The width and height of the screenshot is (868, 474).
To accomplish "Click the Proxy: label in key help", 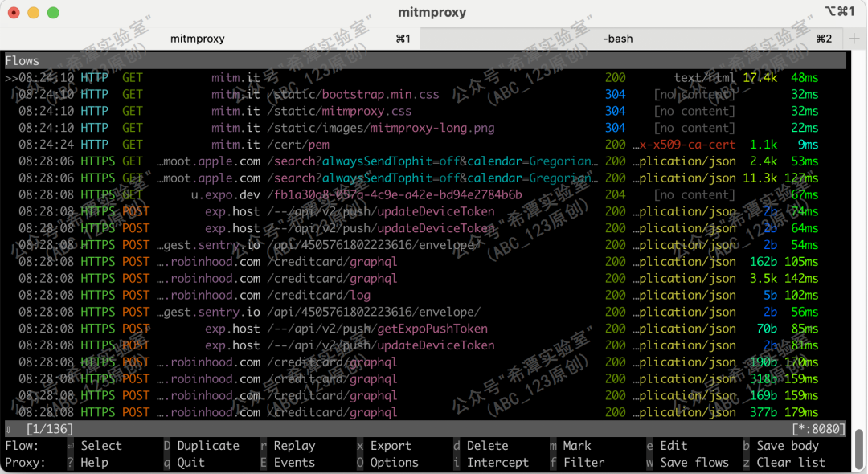I will click(26, 463).
